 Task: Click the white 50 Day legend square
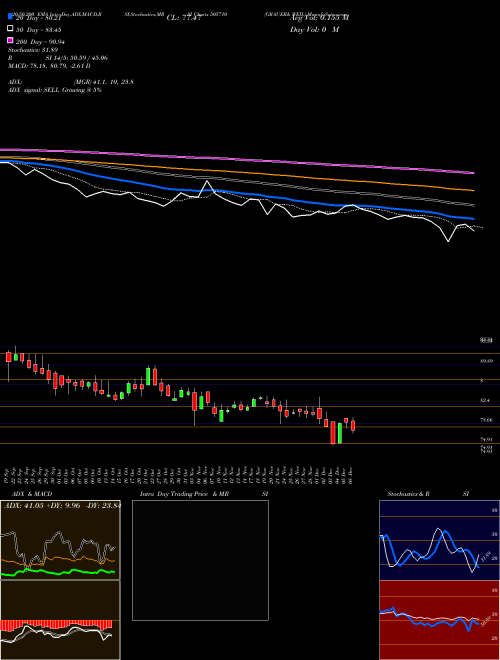pos(10,28)
